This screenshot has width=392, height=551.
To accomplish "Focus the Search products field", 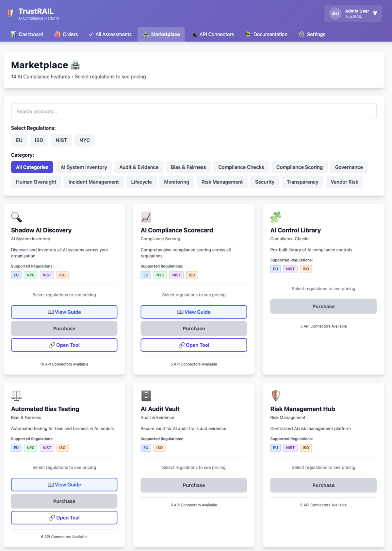I will 194,112.
